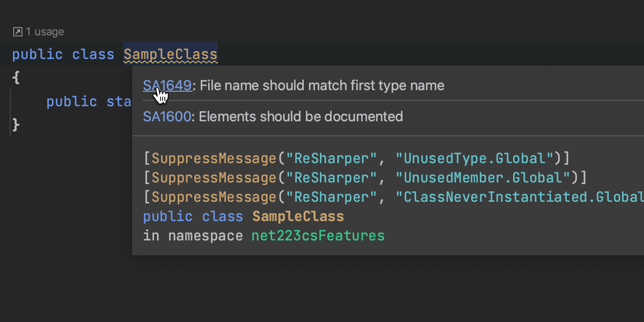
Task: Click the closing curly brace of the class
Action: [16, 125]
